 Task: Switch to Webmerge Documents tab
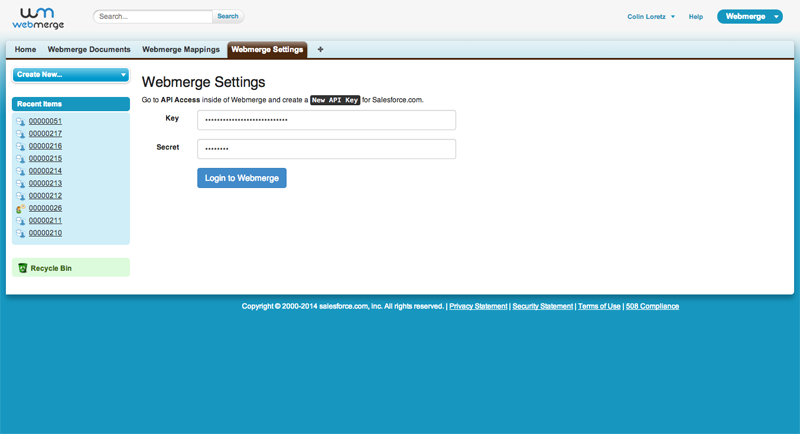coord(89,49)
